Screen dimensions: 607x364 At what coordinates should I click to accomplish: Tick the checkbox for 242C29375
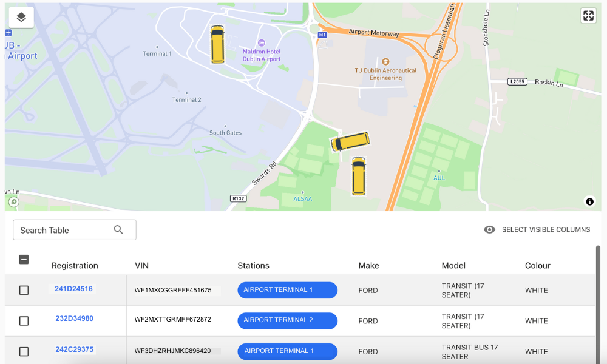24,351
